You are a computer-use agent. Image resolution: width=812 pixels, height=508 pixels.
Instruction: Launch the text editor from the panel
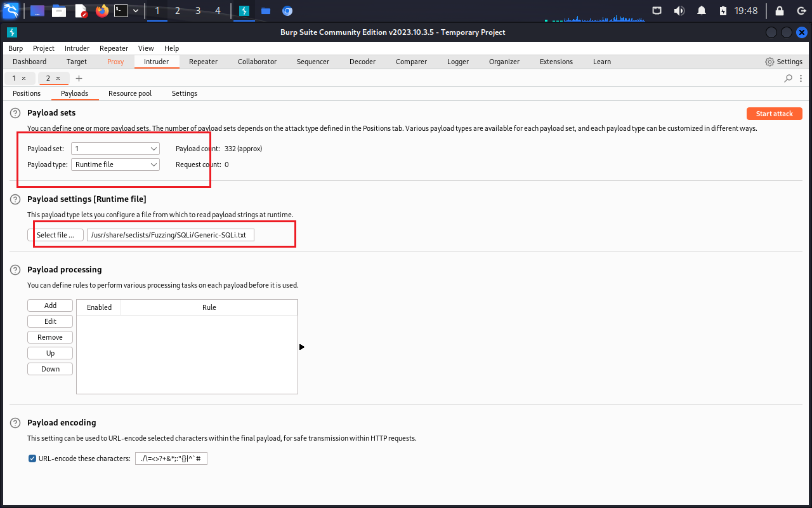(x=81, y=11)
